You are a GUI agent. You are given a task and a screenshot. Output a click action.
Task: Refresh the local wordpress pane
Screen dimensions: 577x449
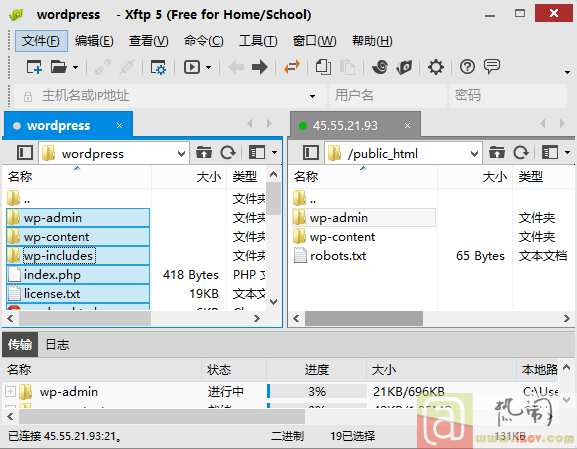click(x=228, y=152)
